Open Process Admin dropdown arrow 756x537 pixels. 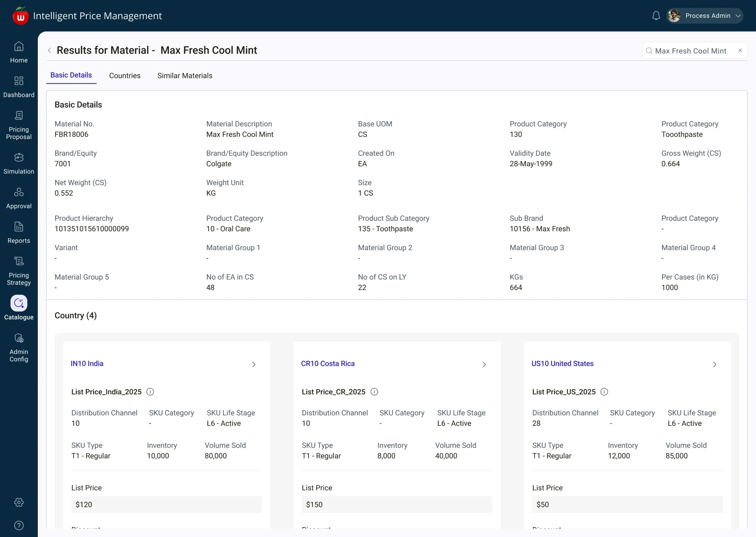point(738,16)
